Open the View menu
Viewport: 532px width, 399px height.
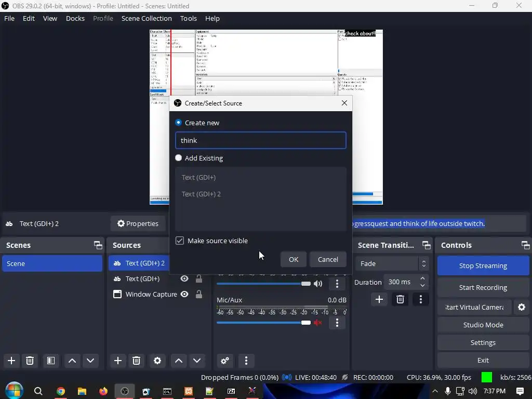pos(50,18)
